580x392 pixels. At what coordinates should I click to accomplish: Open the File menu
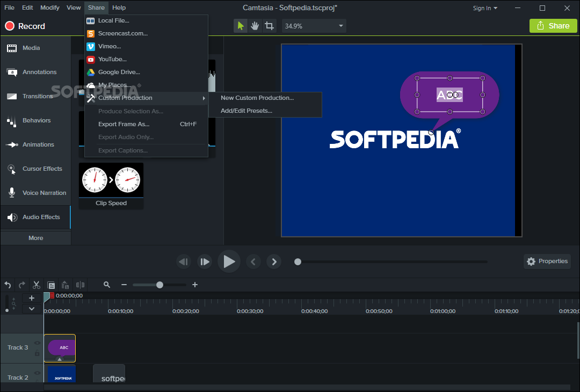point(9,8)
